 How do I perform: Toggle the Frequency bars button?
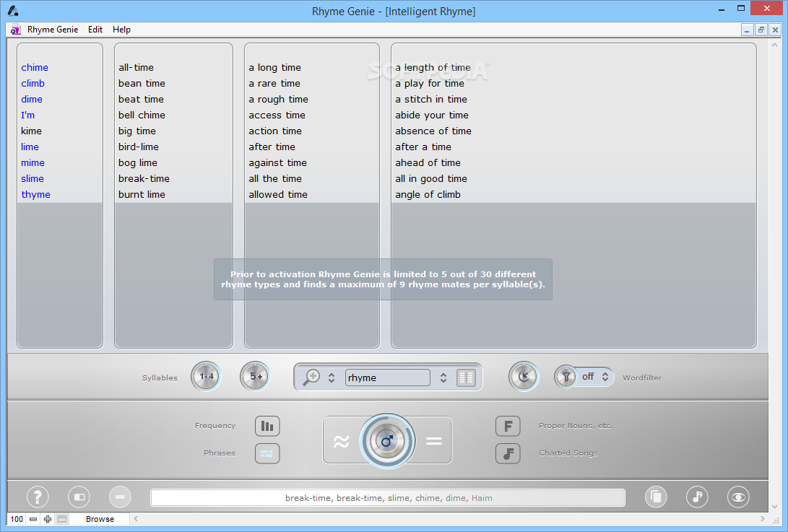[267, 426]
